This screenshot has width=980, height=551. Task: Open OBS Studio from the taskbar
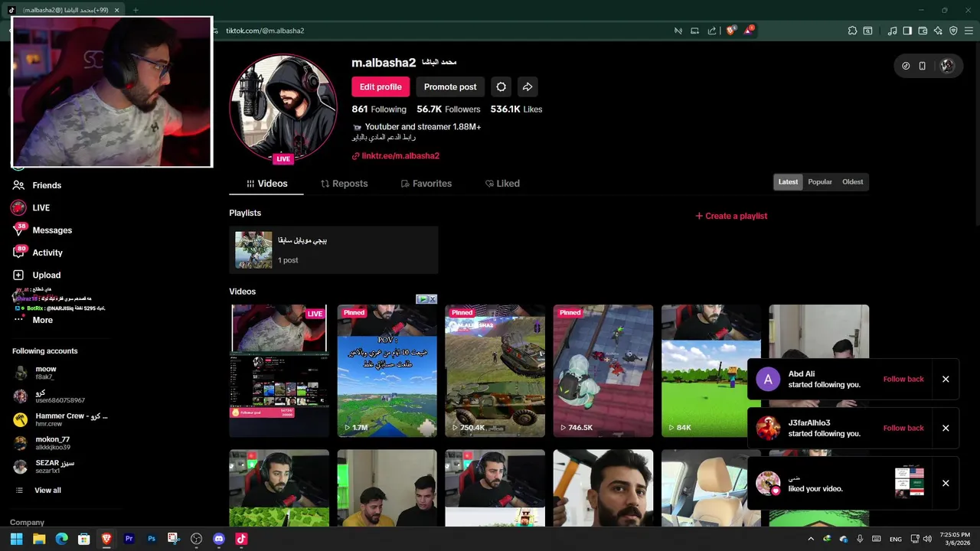(196, 539)
